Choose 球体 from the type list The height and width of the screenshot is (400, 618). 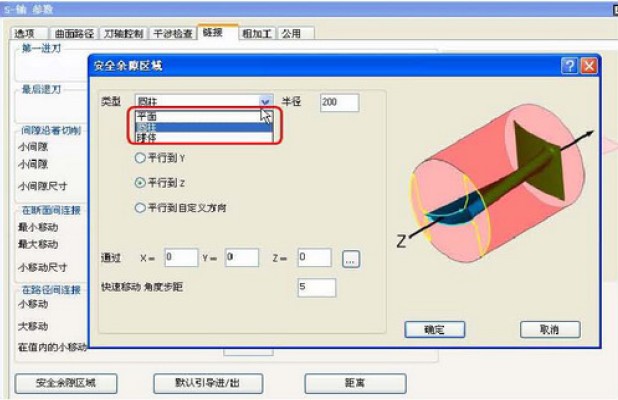pos(203,138)
